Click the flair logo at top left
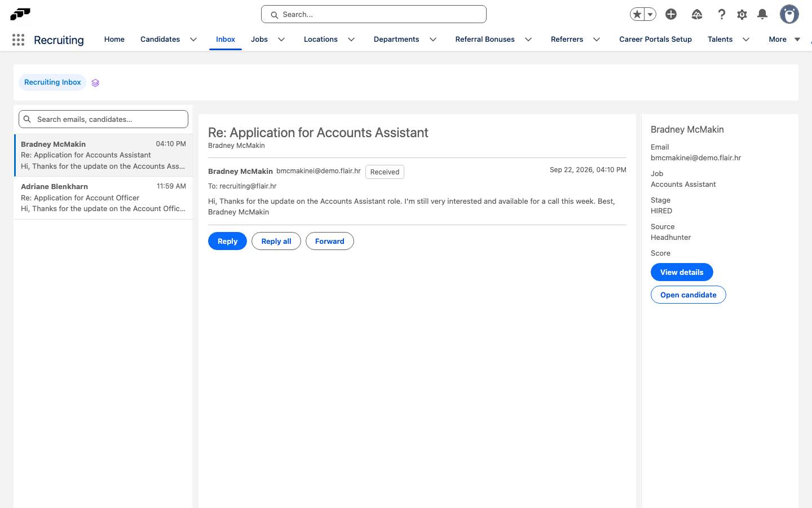812x508 pixels. pyautogui.click(x=20, y=14)
